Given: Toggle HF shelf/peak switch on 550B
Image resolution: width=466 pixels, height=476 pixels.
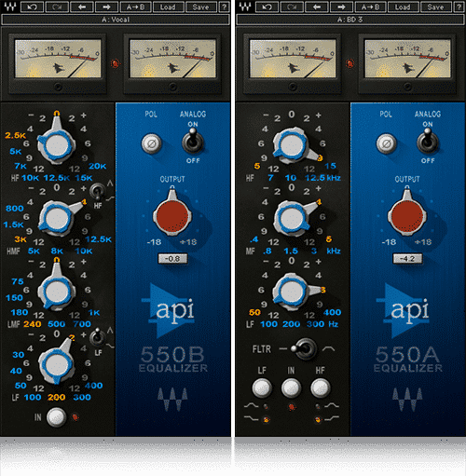Looking at the screenshot, I should (x=97, y=192).
